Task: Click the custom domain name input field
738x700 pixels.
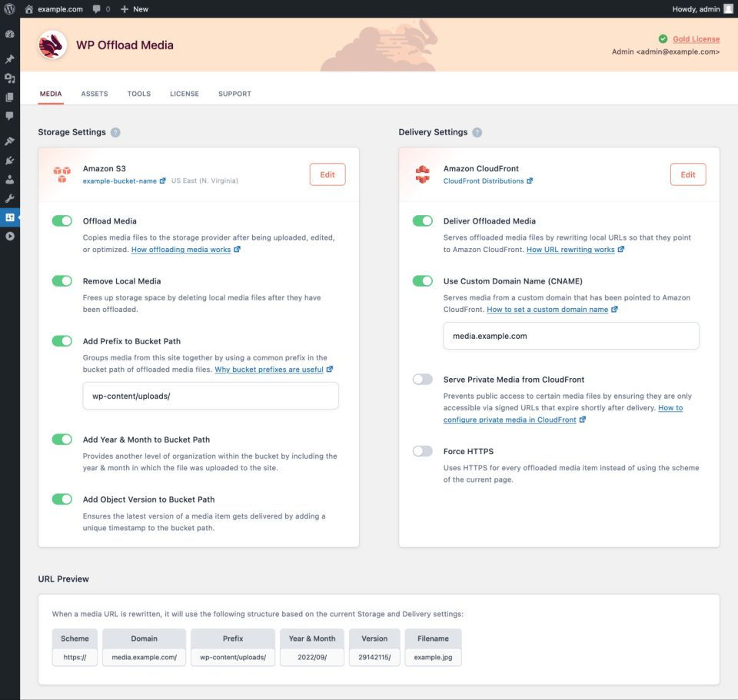Action: click(x=571, y=336)
